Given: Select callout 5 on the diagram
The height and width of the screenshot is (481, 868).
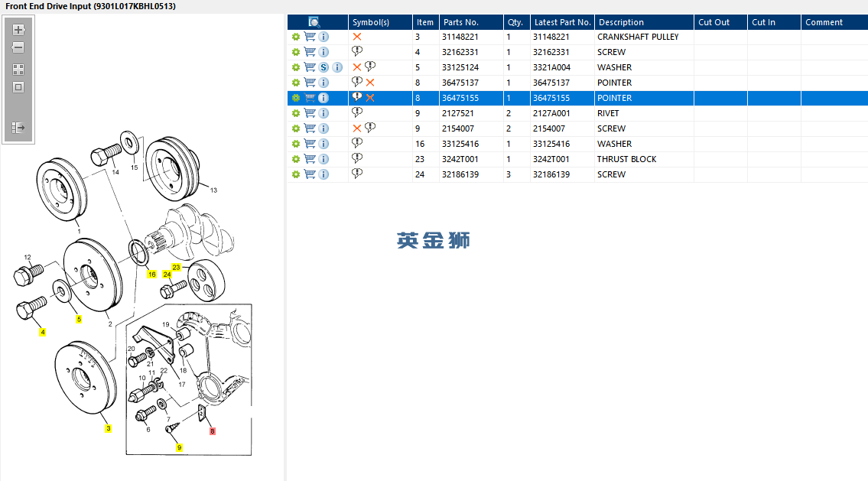Looking at the screenshot, I should coord(79,320).
